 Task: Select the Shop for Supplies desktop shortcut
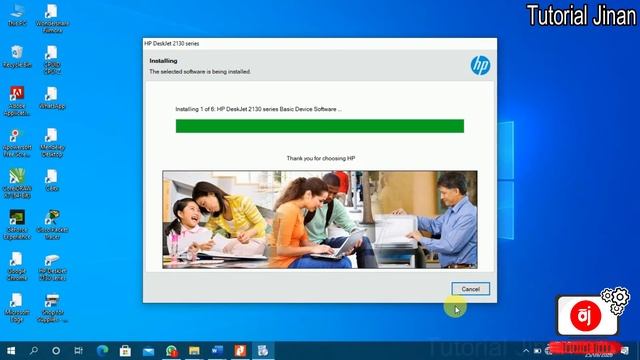pos(52,308)
